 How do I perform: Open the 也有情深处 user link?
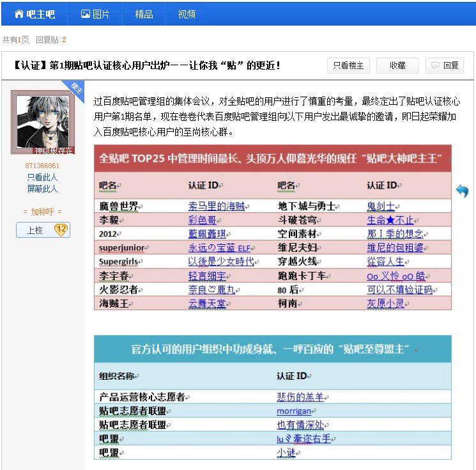pos(300,425)
